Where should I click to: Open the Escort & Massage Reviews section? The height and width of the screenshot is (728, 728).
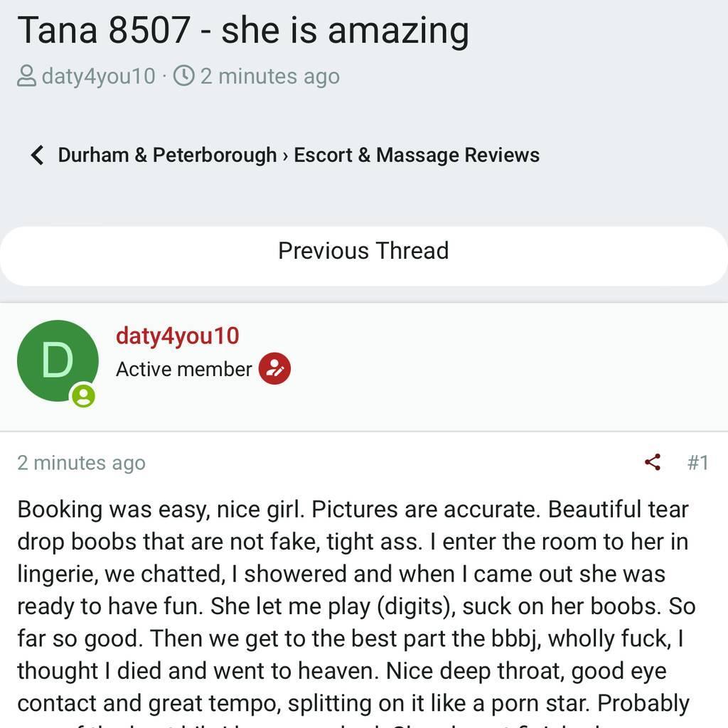click(415, 154)
